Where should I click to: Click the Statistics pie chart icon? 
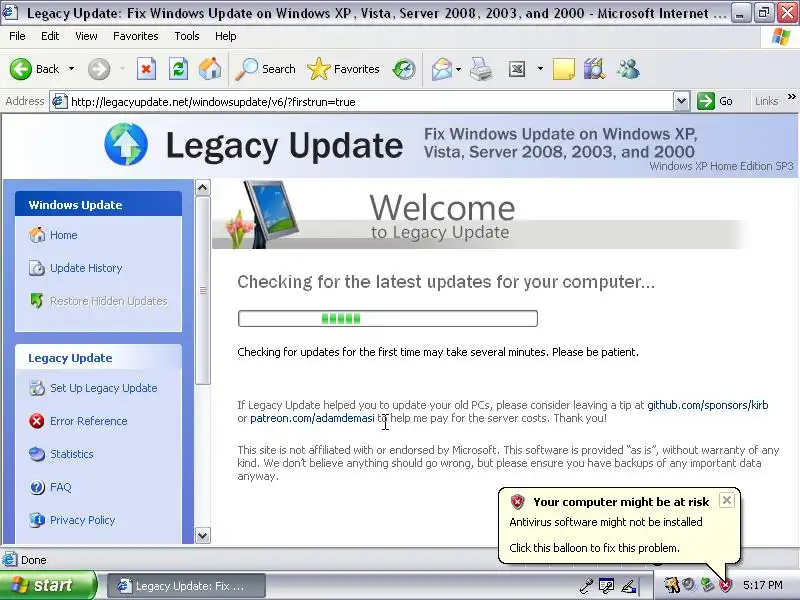click(37, 454)
